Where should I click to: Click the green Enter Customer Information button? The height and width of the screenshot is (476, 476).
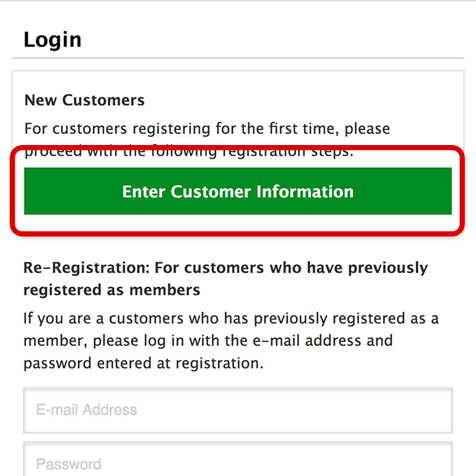tap(238, 191)
